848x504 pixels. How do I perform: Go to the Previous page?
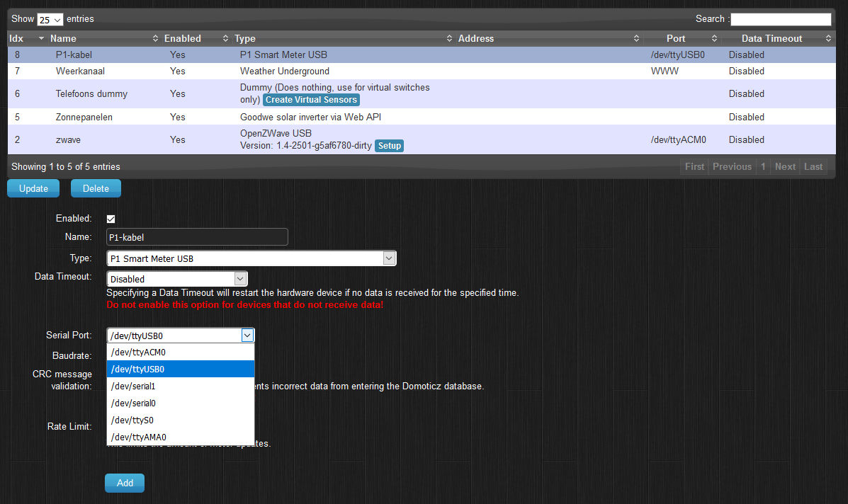pyautogui.click(x=732, y=167)
